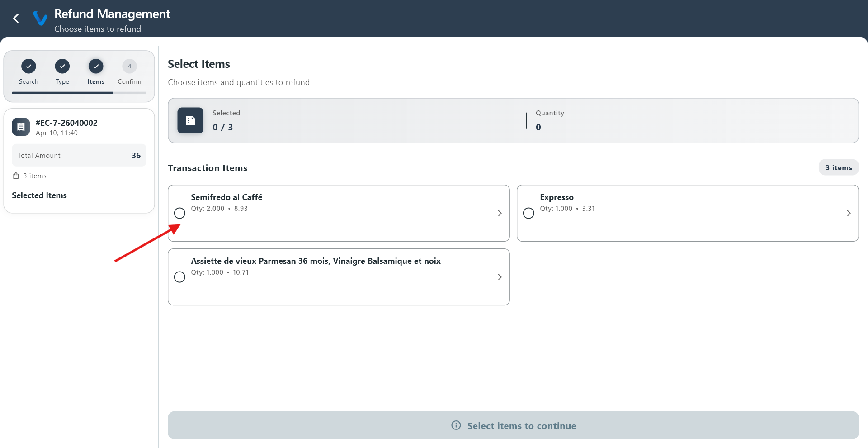Select Semifredo al Caffé radio button
Image resolution: width=868 pixels, height=448 pixels.
[179, 213]
